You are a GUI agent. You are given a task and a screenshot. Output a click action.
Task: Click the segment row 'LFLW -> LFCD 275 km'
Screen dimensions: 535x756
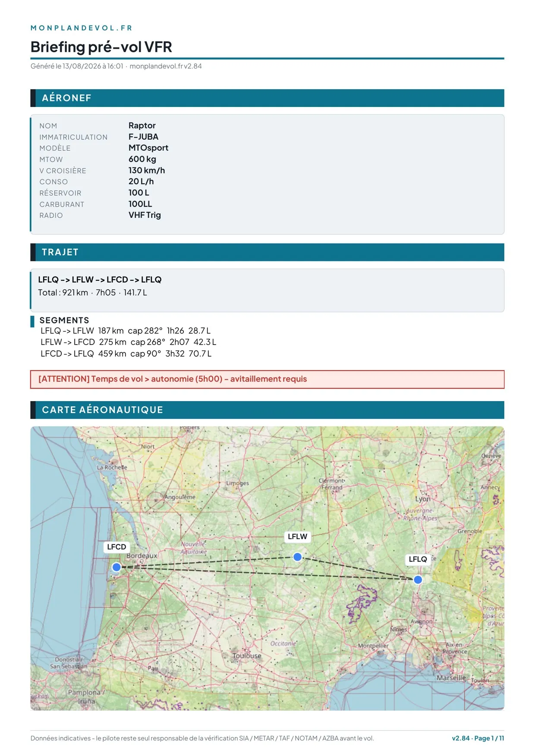128,342
